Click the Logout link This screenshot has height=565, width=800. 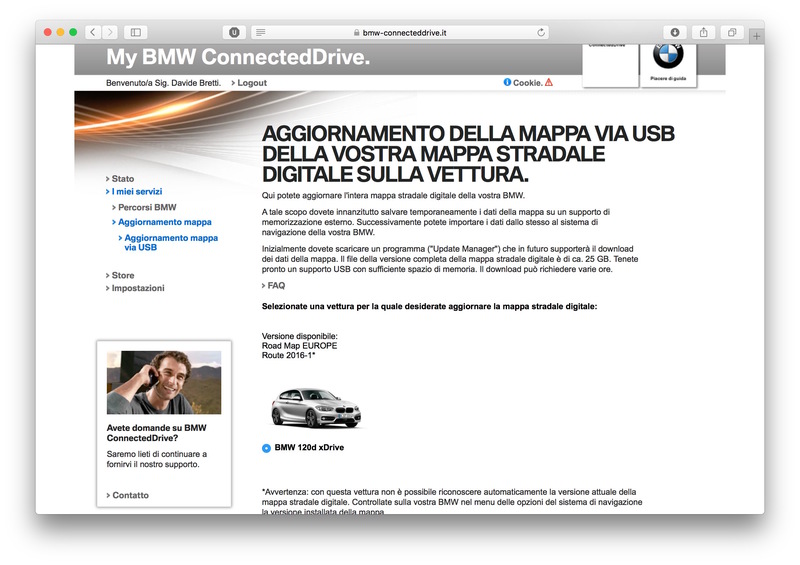(x=252, y=83)
